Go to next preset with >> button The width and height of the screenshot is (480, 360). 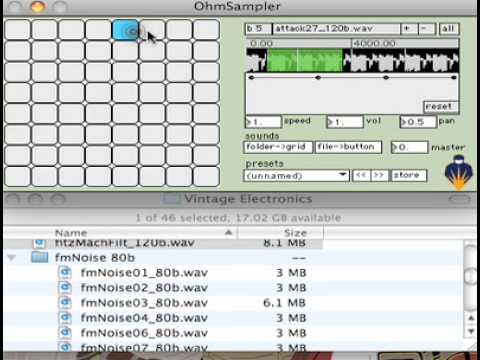pyautogui.click(x=379, y=175)
